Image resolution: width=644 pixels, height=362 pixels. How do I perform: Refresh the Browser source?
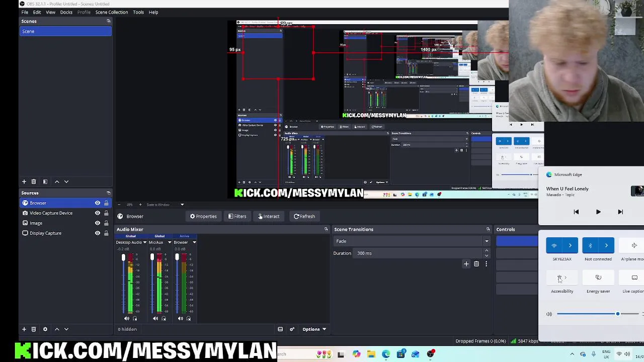point(304,216)
